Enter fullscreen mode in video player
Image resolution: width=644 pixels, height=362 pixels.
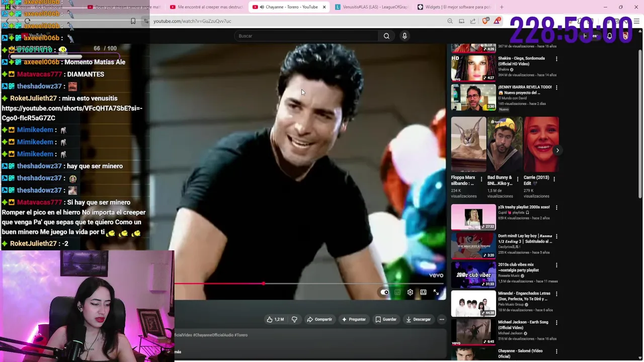pos(436,292)
